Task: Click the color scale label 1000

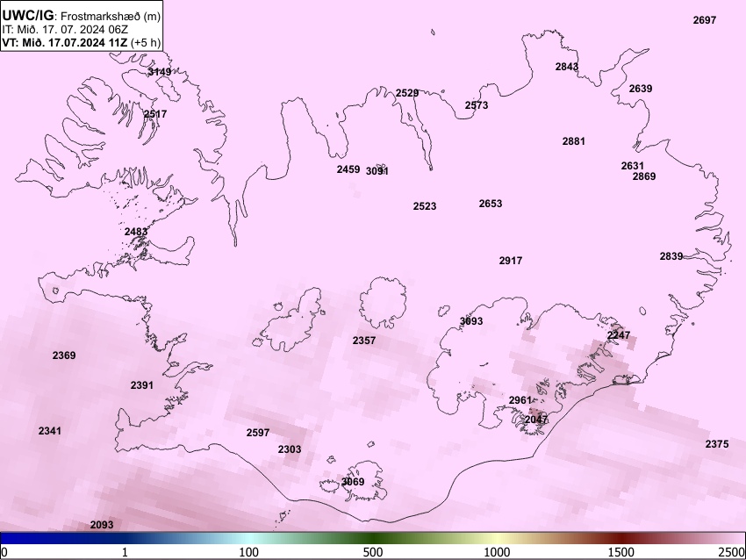Action: (497, 552)
